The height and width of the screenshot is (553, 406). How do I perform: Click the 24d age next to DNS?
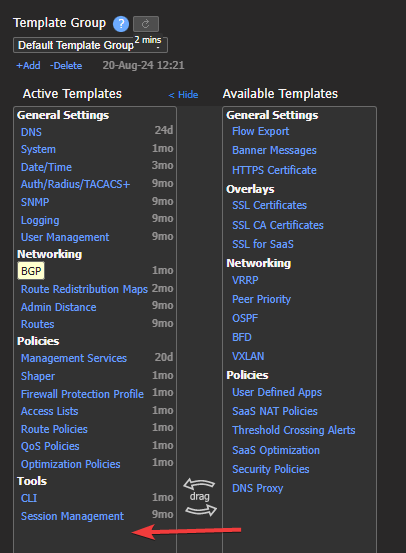point(164,130)
